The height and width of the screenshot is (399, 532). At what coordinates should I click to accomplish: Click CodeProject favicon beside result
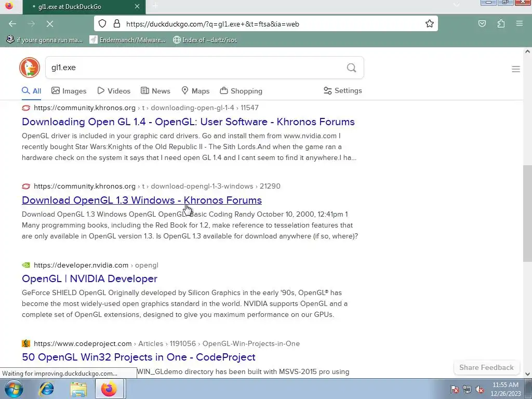pos(26,343)
